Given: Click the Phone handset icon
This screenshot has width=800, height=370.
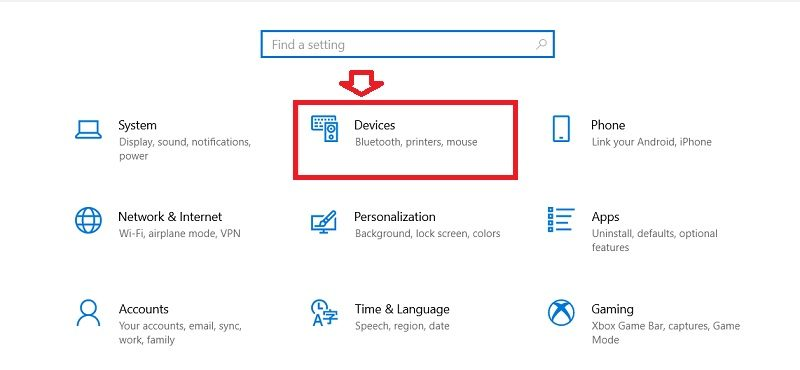Looking at the screenshot, I should tap(561, 129).
